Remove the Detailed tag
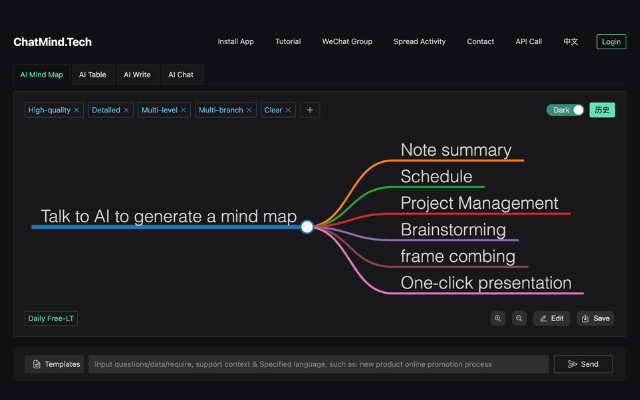Image resolution: width=640 pixels, height=400 pixels. coord(126,110)
